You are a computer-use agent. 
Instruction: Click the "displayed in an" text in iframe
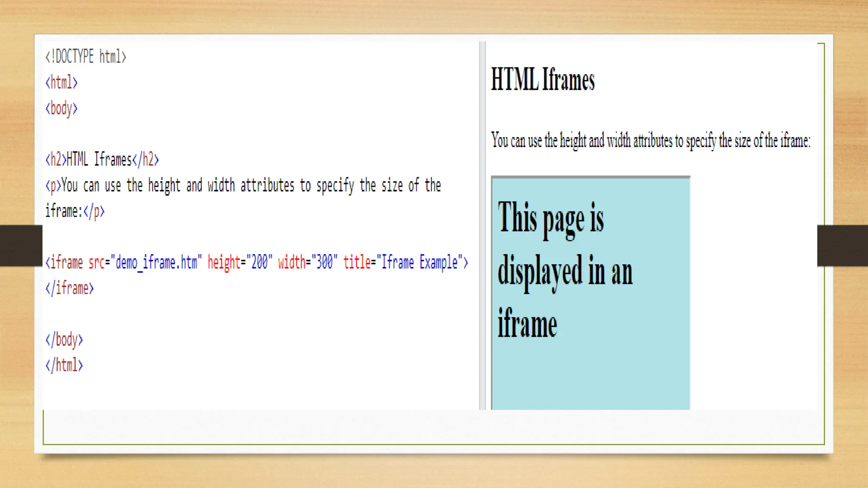565,271
